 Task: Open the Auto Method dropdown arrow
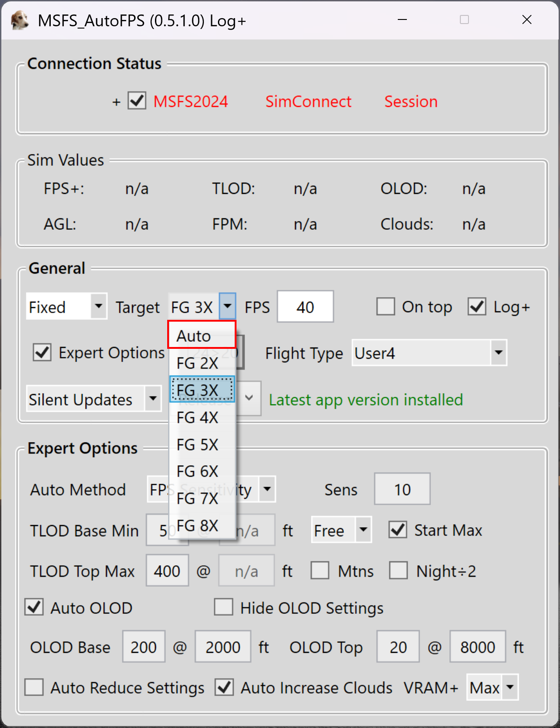click(x=267, y=489)
